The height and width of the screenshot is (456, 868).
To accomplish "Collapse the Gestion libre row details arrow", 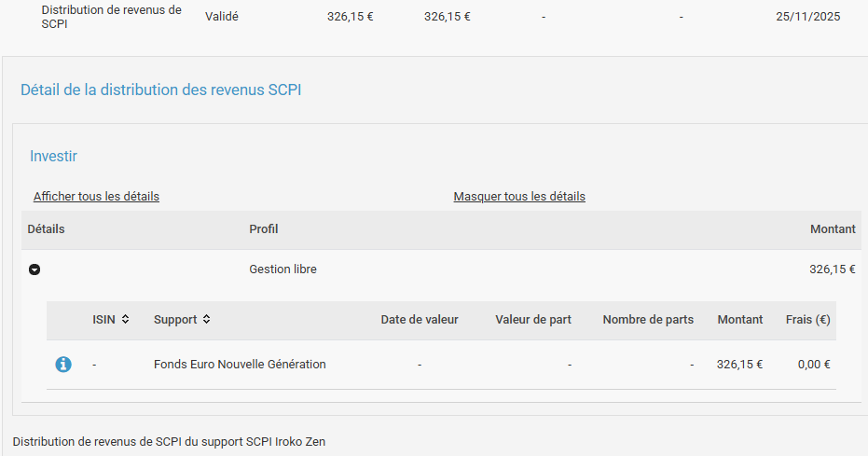I will point(34,269).
